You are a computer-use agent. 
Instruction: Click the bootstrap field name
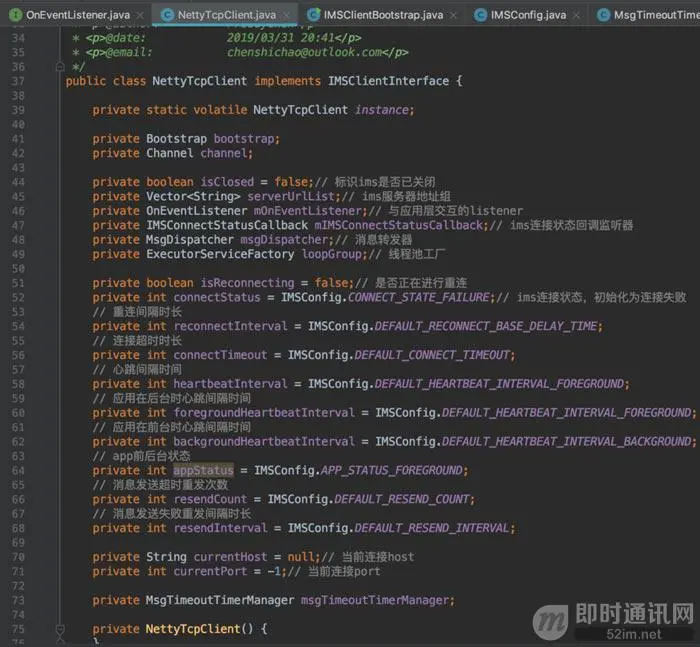coord(244,139)
